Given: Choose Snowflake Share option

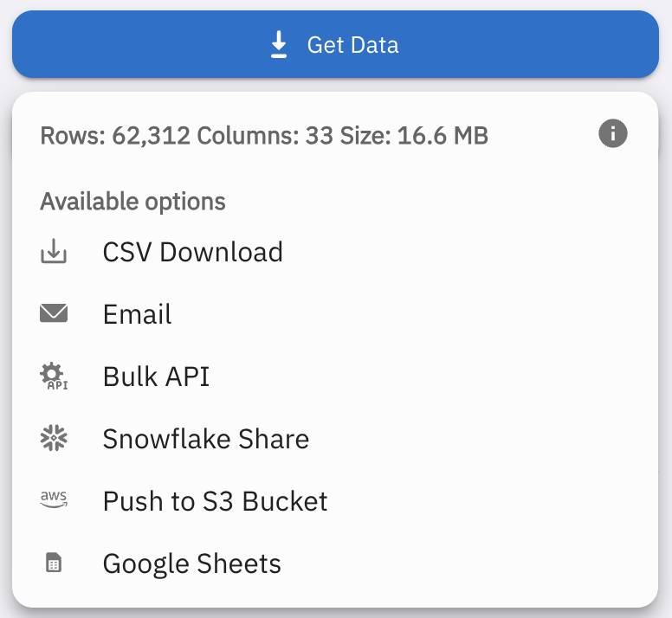Looking at the screenshot, I should click(x=336, y=439).
